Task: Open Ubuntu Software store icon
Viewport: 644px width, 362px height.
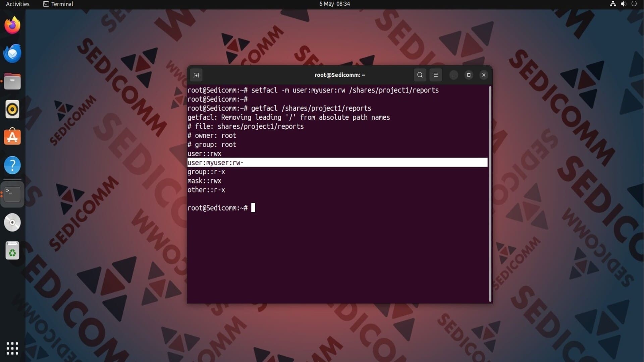Action: pos(12,137)
